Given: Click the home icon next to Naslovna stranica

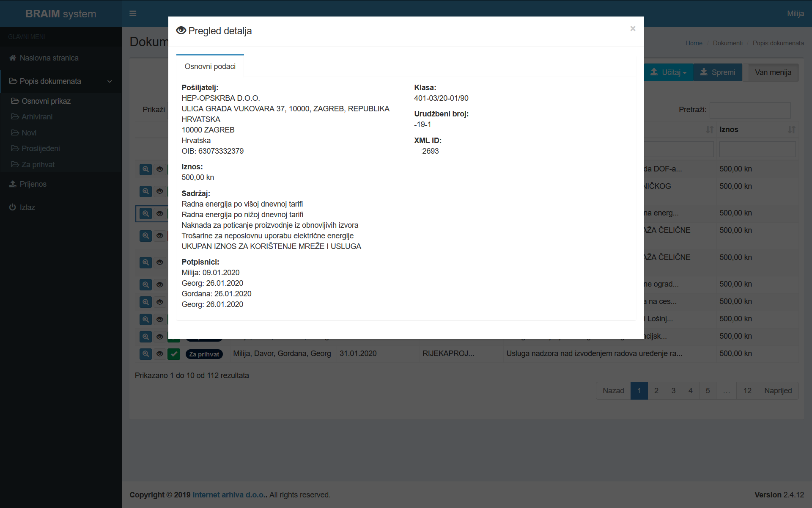Looking at the screenshot, I should 13,58.
